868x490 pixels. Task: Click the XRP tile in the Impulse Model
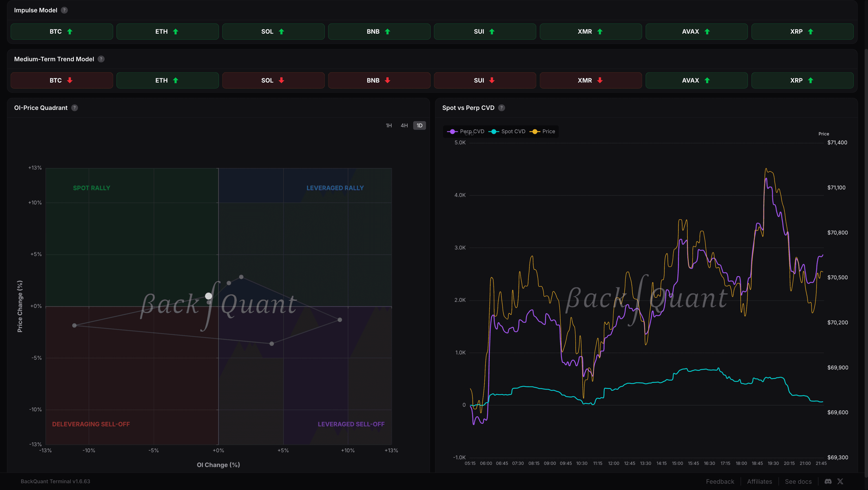click(802, 31)
